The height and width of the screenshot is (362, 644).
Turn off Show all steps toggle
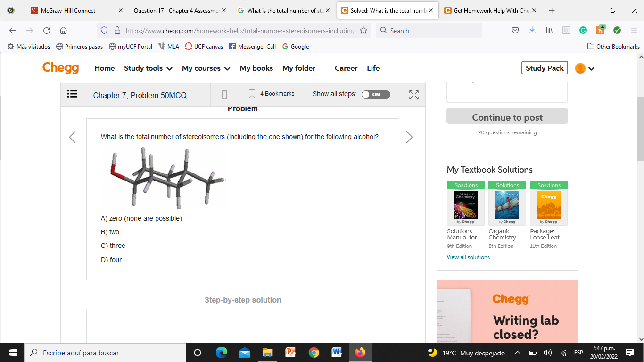coord(376,94)
